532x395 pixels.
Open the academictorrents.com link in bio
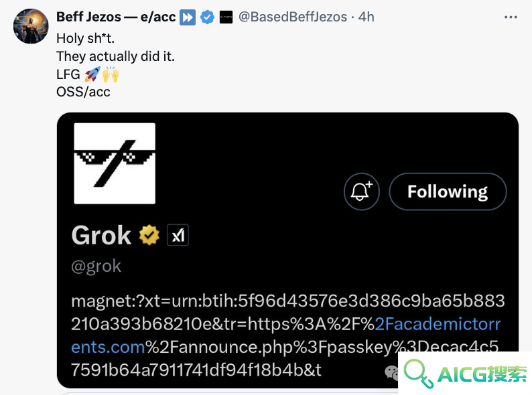pyautogui.click(x=285, y=335)
